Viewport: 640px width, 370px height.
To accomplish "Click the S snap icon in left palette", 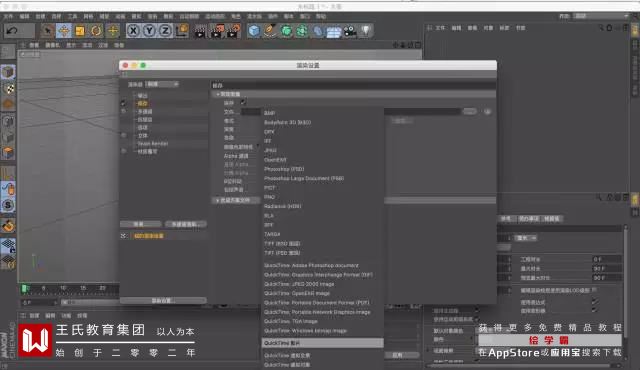I will coord(8,205).
